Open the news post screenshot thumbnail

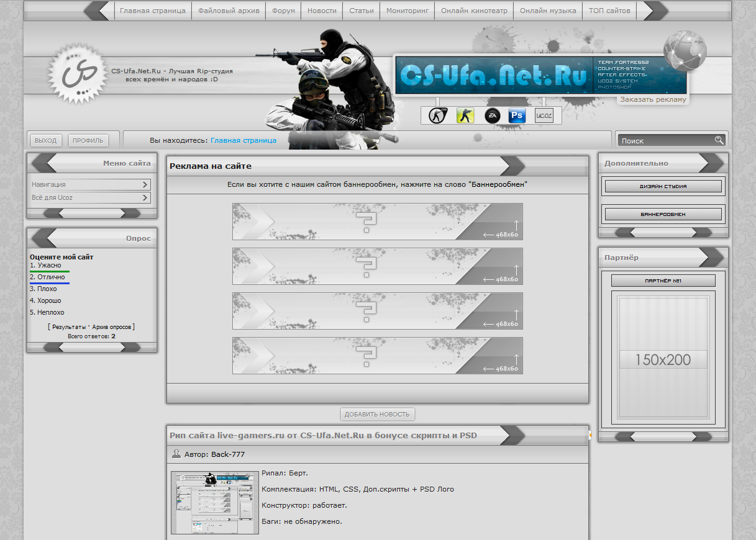coord(215,502)
